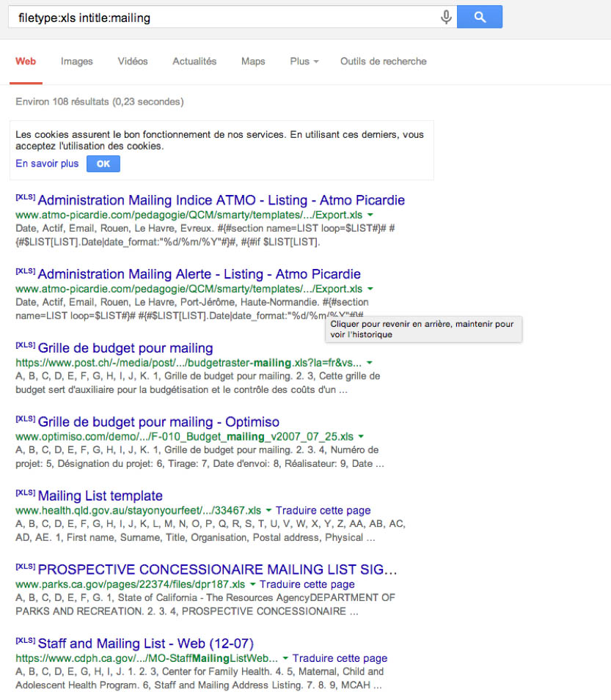Click the cdph.ca.gov MO-StaffMailingListWeb URL text

click(147, 658)
